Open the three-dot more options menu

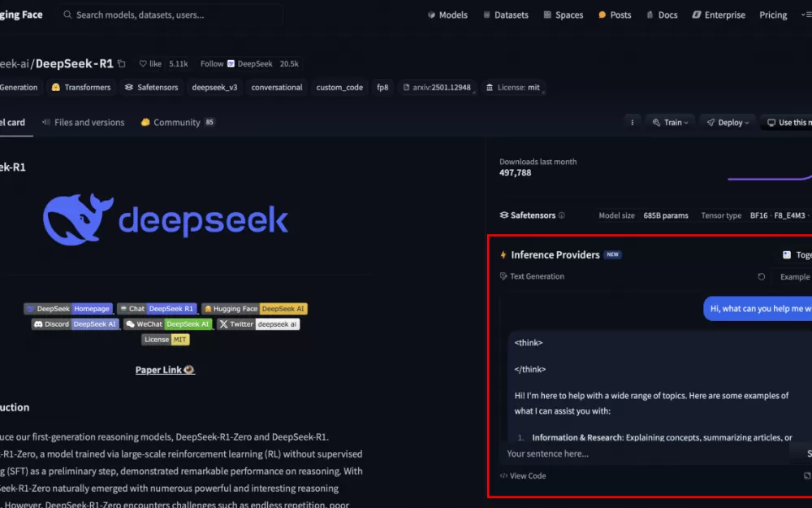coord(632,123)
